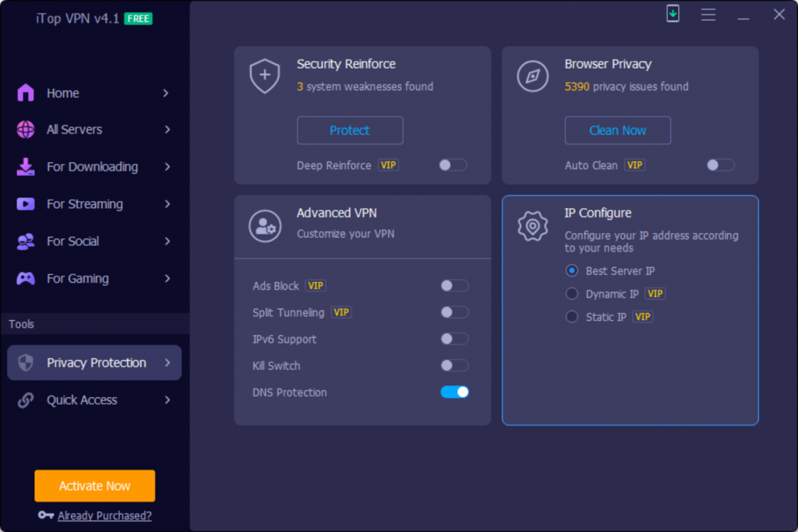Open the All Servers menu item

[x=94, y=130]
